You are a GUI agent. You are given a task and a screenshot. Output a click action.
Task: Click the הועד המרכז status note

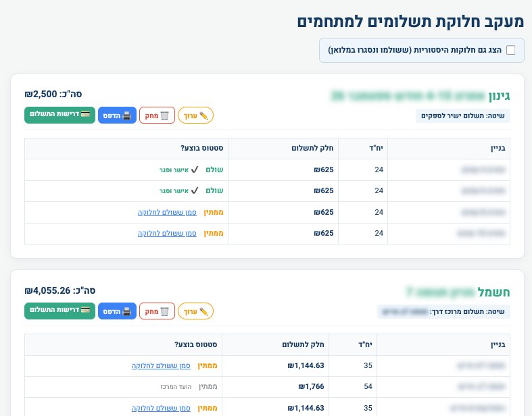point(176,387)
